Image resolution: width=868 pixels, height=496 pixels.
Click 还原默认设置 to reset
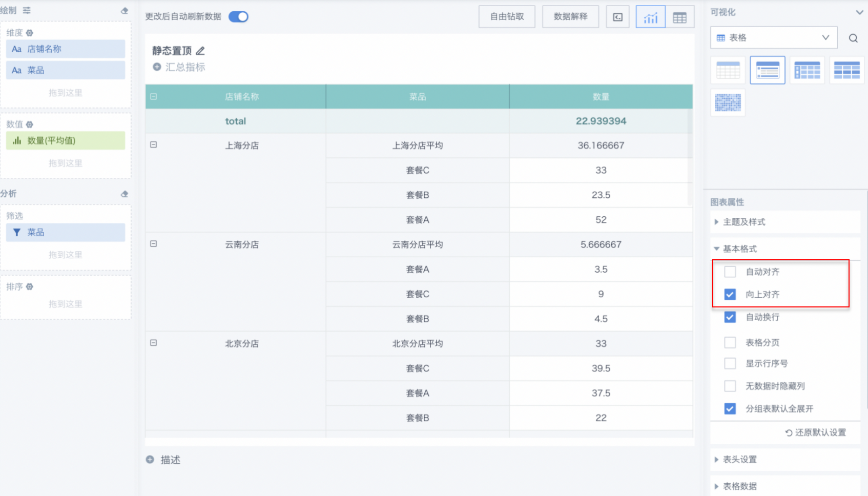816,432
